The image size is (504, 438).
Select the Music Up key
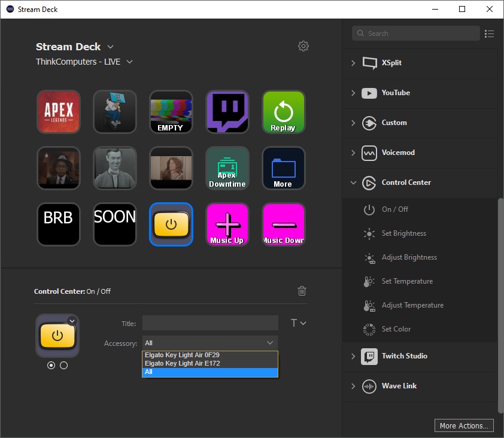click(227, 224)
